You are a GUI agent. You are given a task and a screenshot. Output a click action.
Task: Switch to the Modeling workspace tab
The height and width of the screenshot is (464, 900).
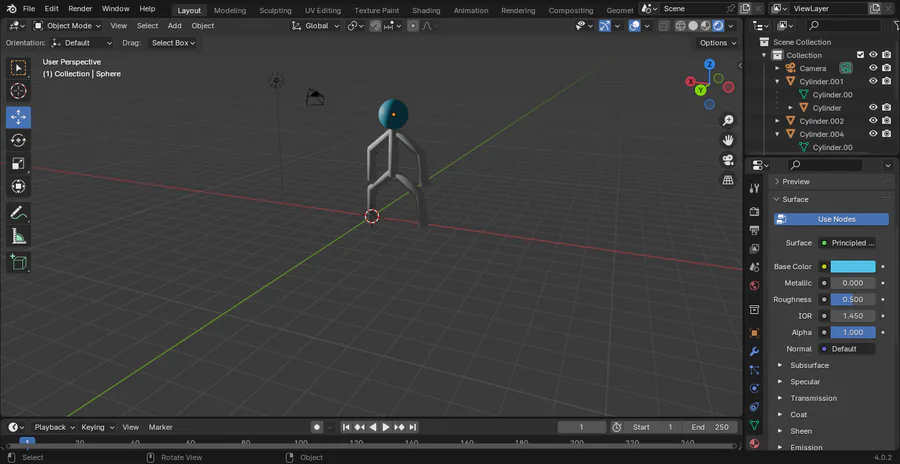coord(230,10)
